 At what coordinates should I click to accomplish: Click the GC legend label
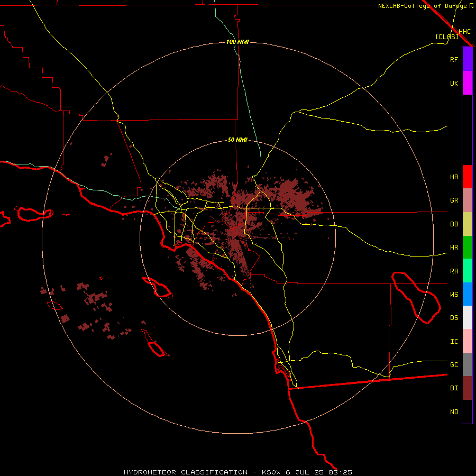[454, 364]
